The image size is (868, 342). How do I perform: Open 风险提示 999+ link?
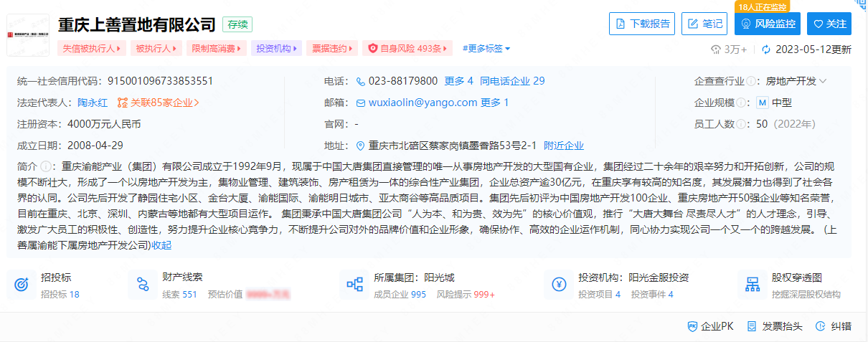[x=466, y=294]
